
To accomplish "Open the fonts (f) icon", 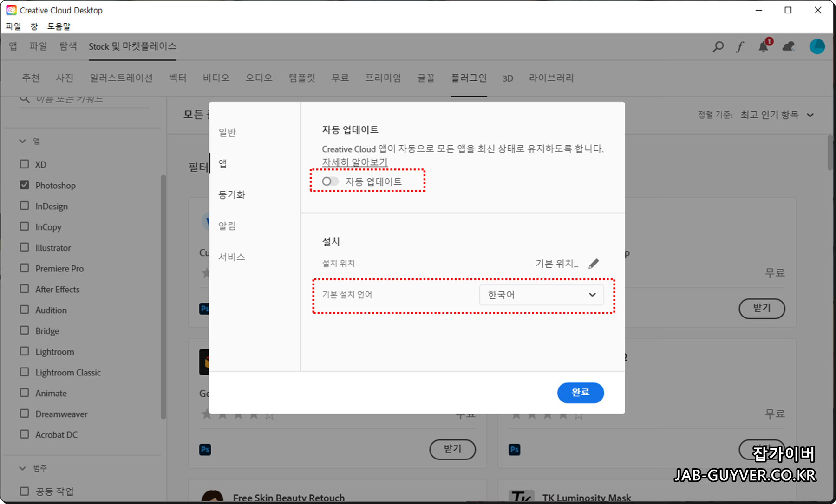I will click(x=740, y=46).
